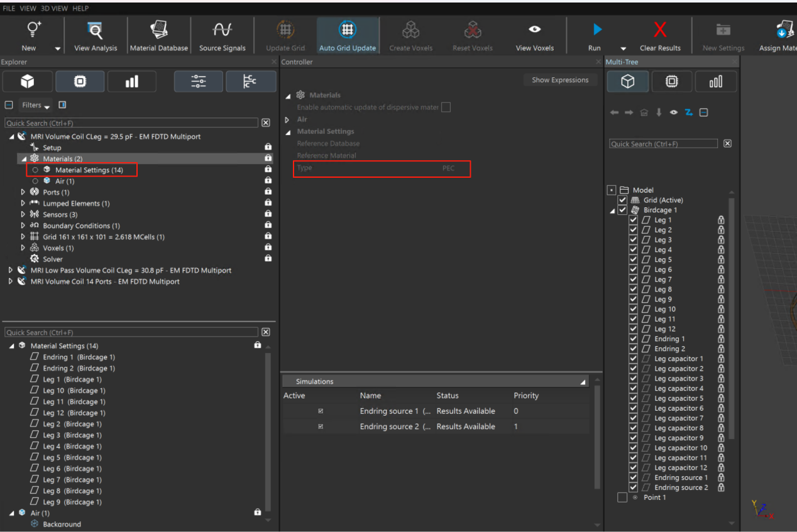
Task: Open the Filters dropdown in Explorer
Action: (36, 106)
